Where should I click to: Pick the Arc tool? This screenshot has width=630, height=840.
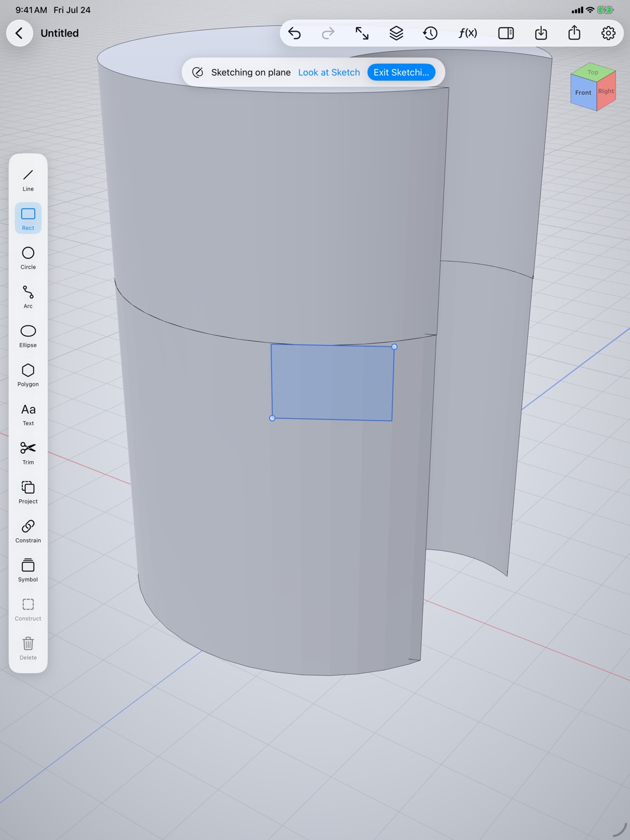pos(28,296)
